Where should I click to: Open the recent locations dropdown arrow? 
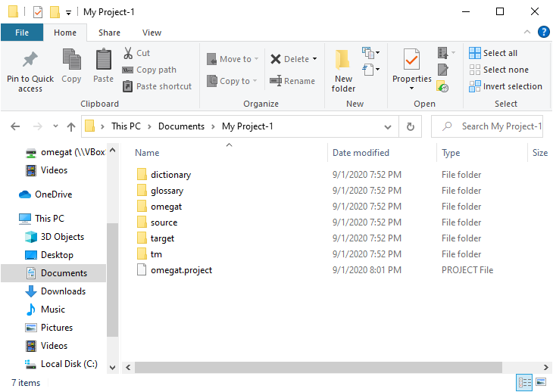point(55,126)
